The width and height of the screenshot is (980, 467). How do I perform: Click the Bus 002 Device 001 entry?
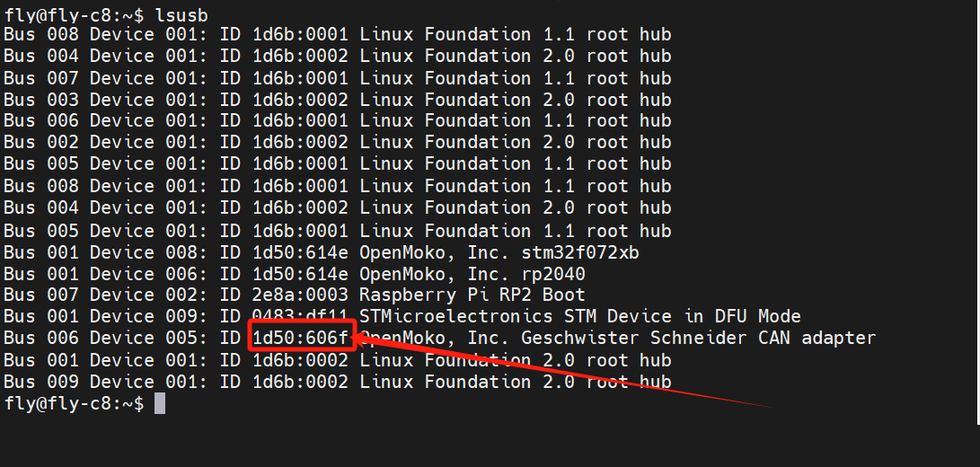click(105, 142)
